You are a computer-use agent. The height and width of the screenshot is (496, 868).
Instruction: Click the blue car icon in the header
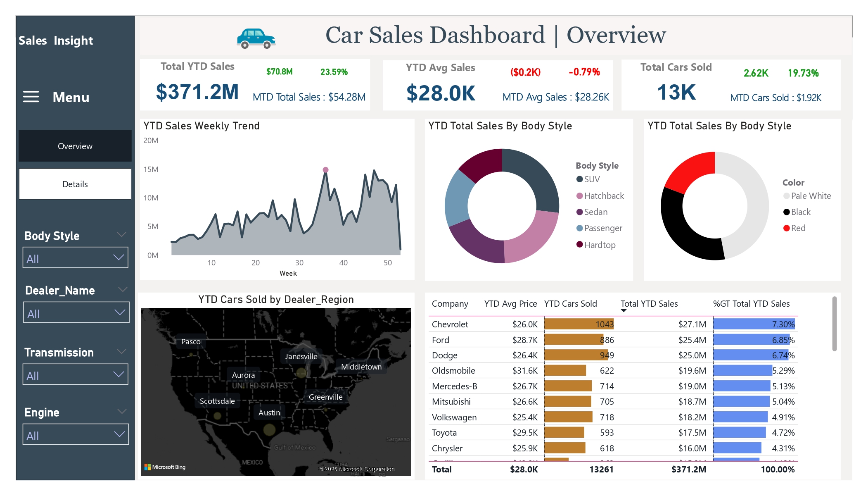click(256, 37)
